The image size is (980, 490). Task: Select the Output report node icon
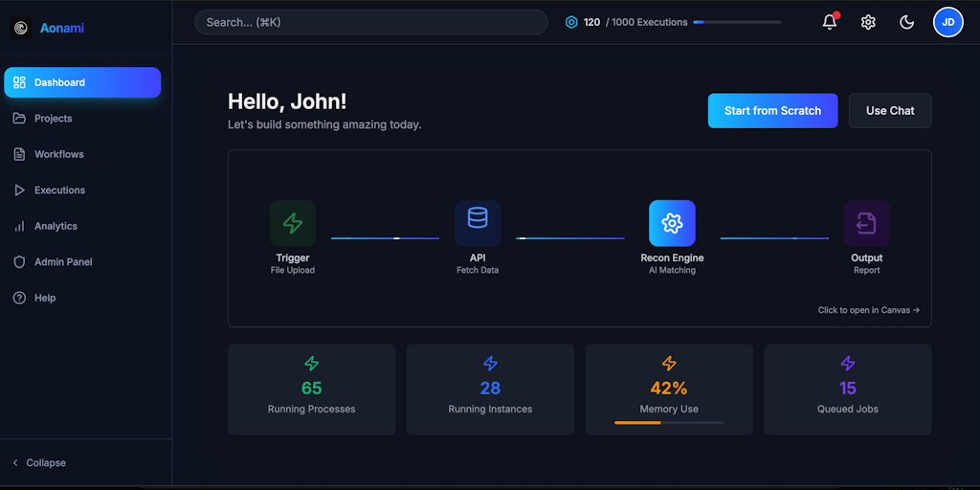867,223
